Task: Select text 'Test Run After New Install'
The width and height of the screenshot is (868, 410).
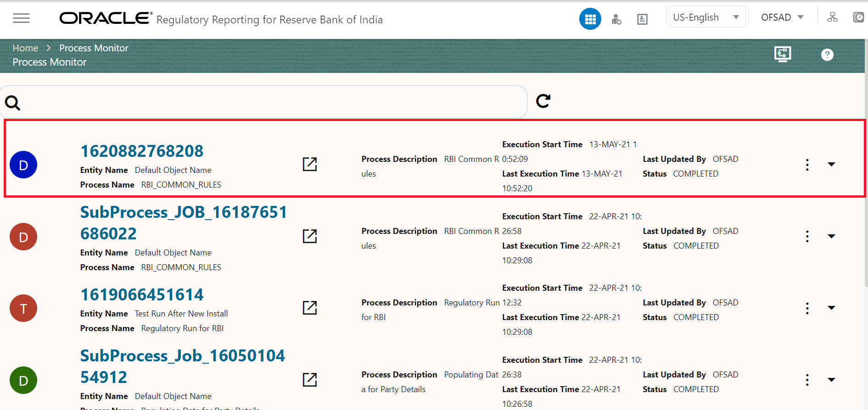Action: (x=181, y=314)
